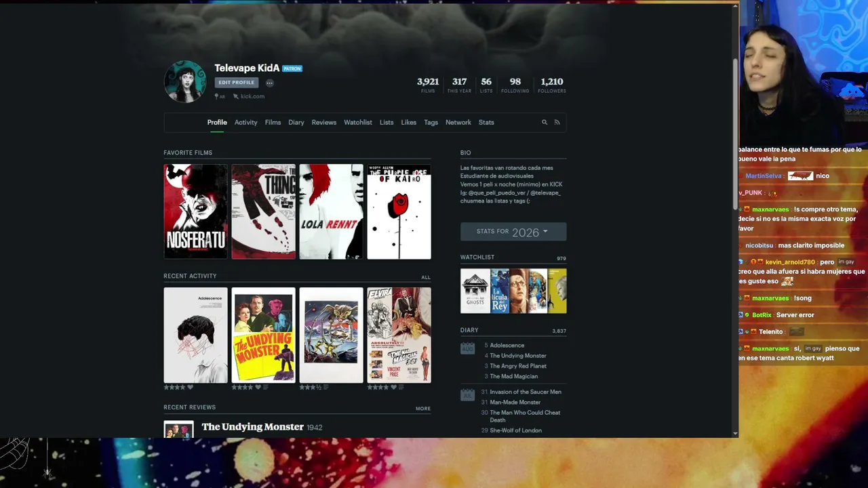Open The Mad Magician poster in Recent Activity
Viewport: 868px width, 488px height.
pos(399,335)
